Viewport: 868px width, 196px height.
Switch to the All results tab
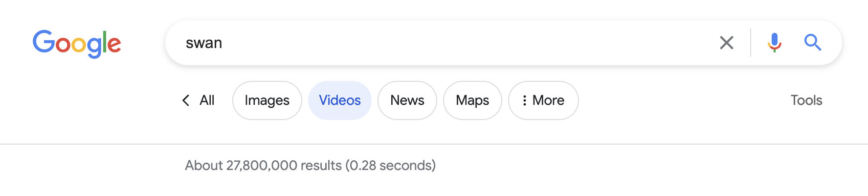point(207,100)
